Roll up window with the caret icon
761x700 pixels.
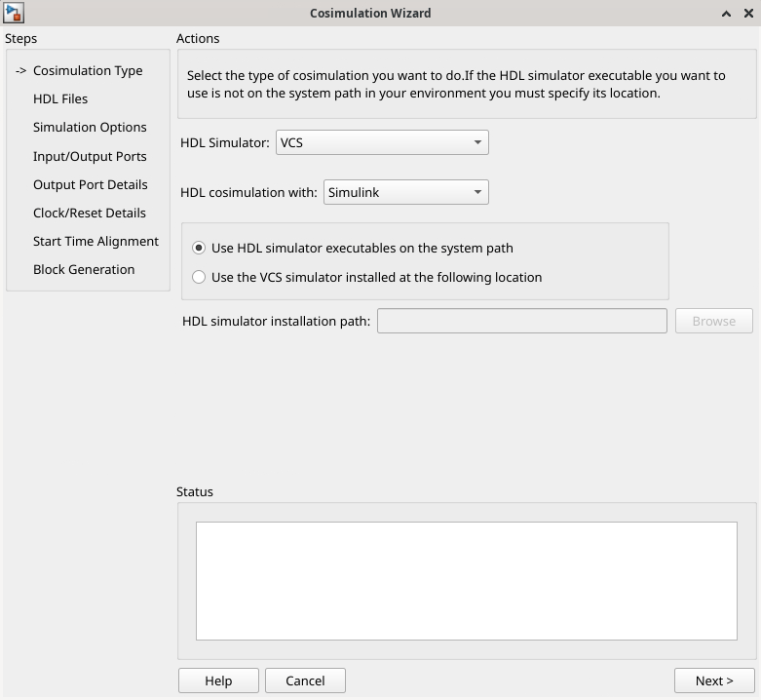pyautogui.click(x=726, y=14)
